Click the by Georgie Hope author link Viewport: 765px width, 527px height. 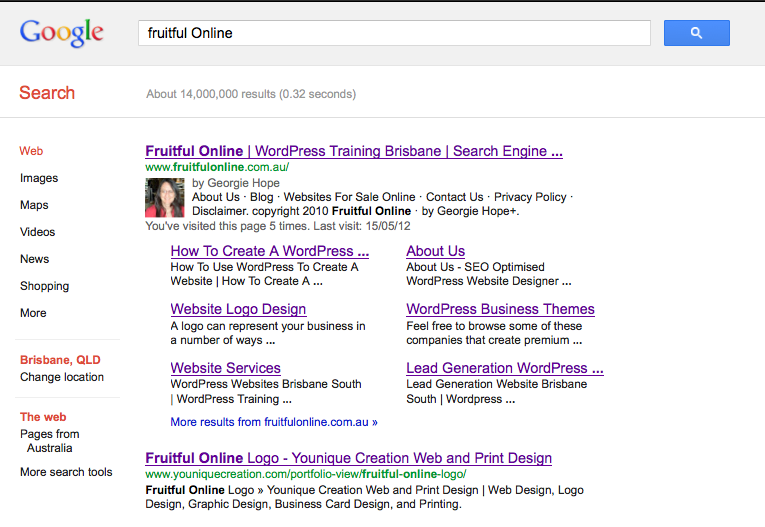pos(236,183)
